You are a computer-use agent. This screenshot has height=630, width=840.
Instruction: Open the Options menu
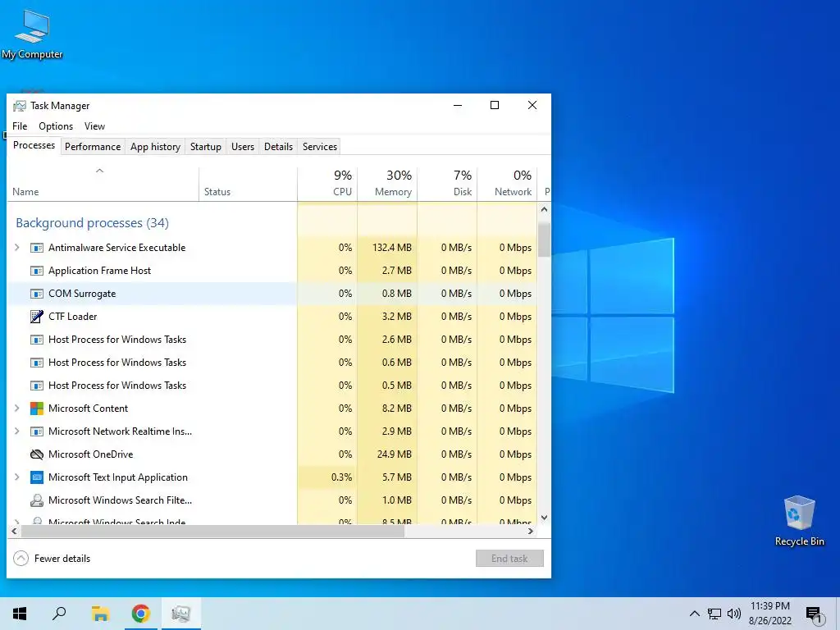[56, 126]
